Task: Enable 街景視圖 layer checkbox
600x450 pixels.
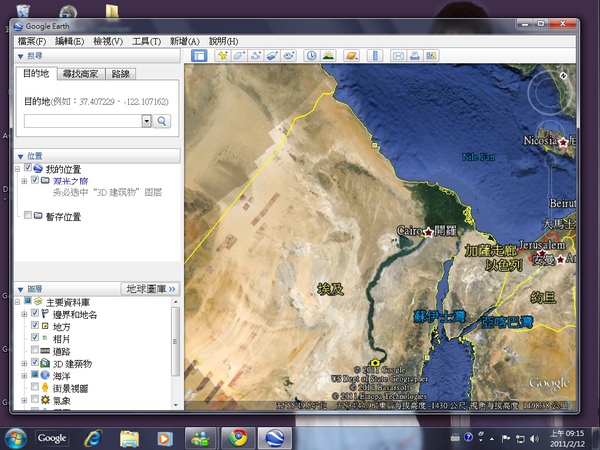Action: [35, 386]
